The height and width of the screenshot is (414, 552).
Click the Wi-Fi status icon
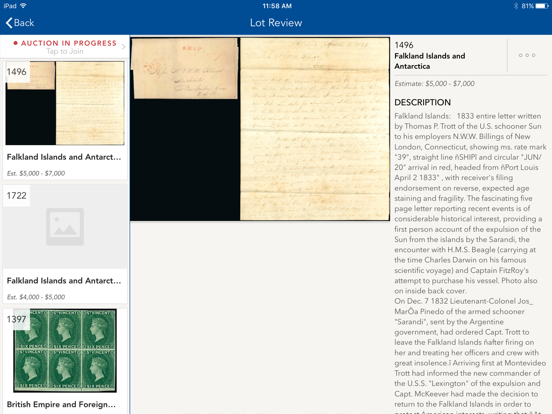point(23,6)
